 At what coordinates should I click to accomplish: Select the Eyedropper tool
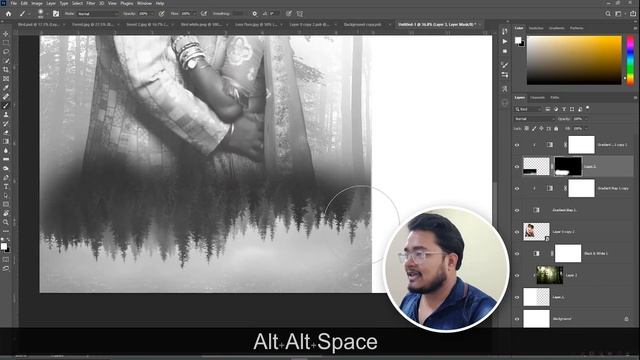(x=6, y=88)
